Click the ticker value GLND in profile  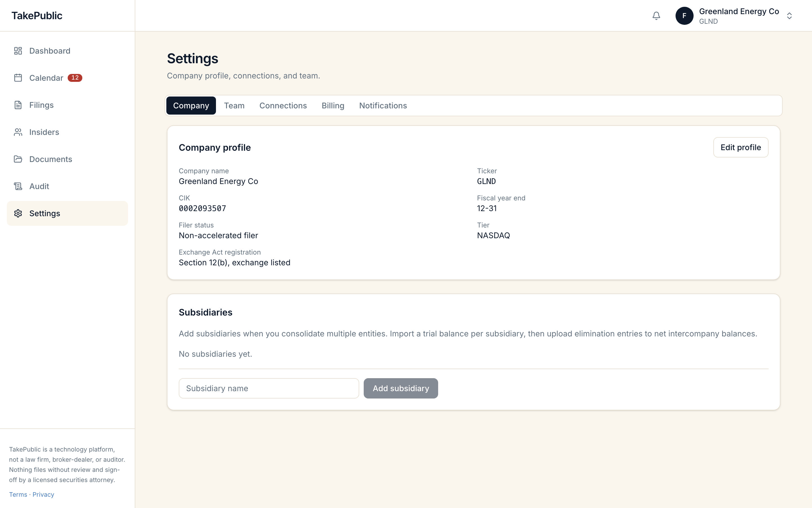486,181
